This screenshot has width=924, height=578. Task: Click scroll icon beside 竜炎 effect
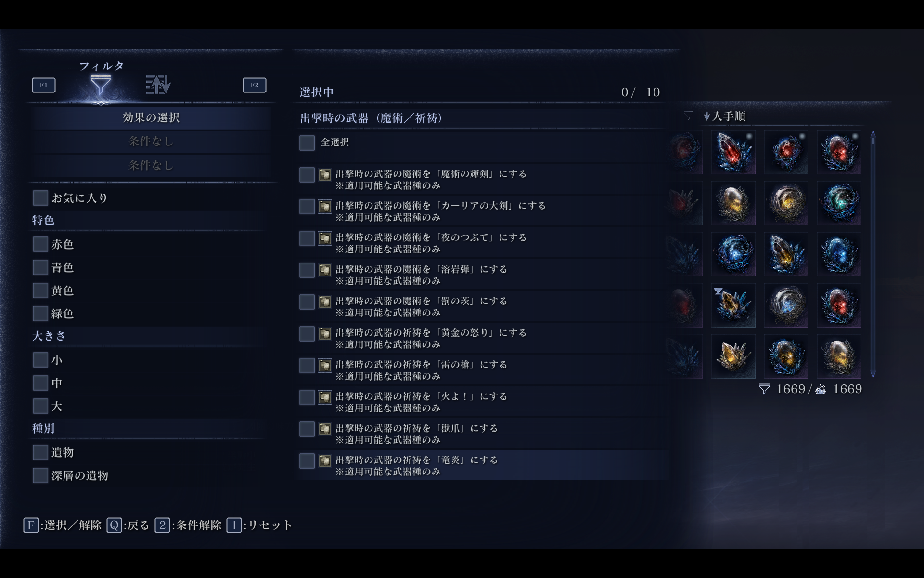tap(325, 460)
